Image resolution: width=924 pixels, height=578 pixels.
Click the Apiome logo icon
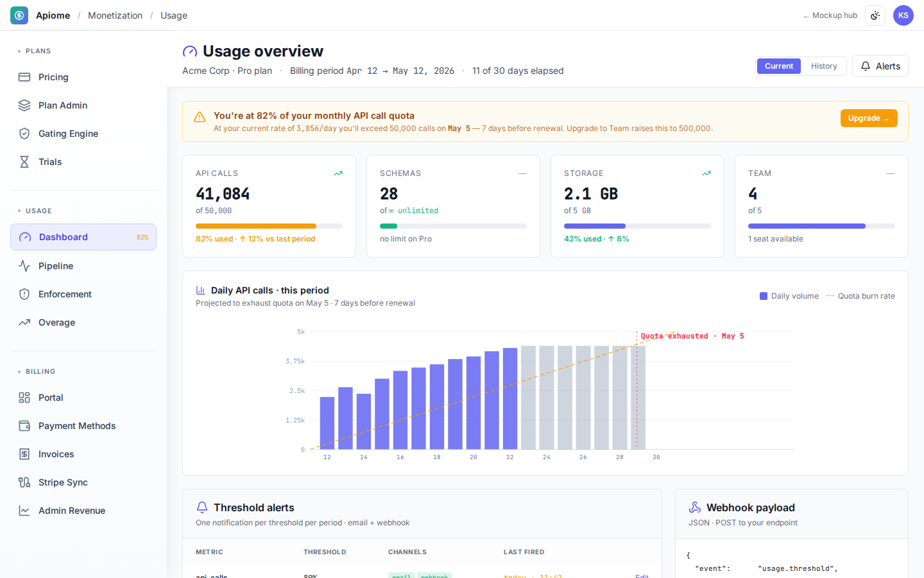click(x=19, y=15)
